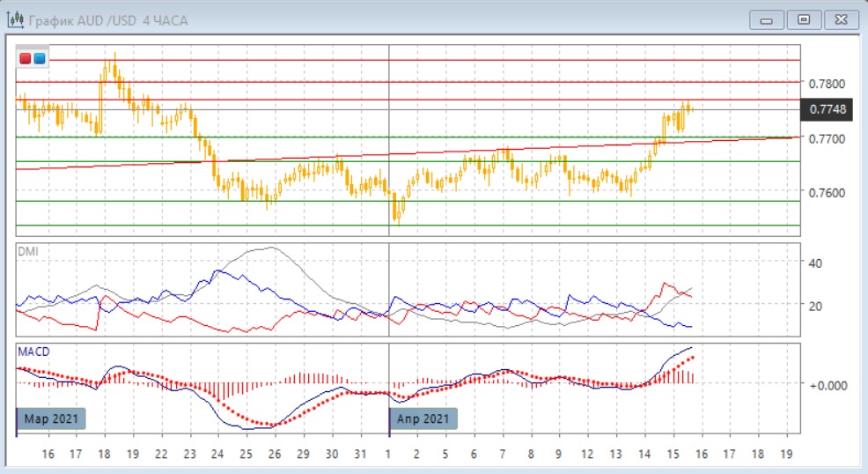
Task: Click the Апр 2021 month marker
Action: click(424, 418)
